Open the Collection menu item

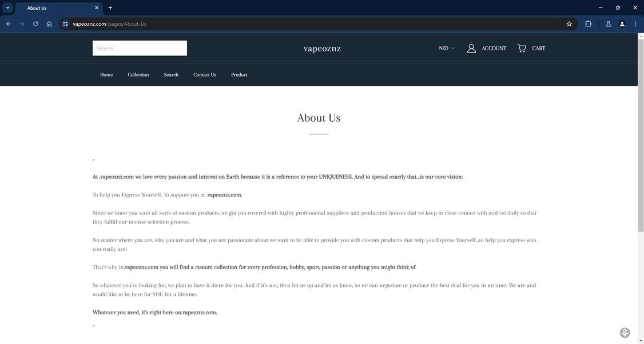click(138, 75)
